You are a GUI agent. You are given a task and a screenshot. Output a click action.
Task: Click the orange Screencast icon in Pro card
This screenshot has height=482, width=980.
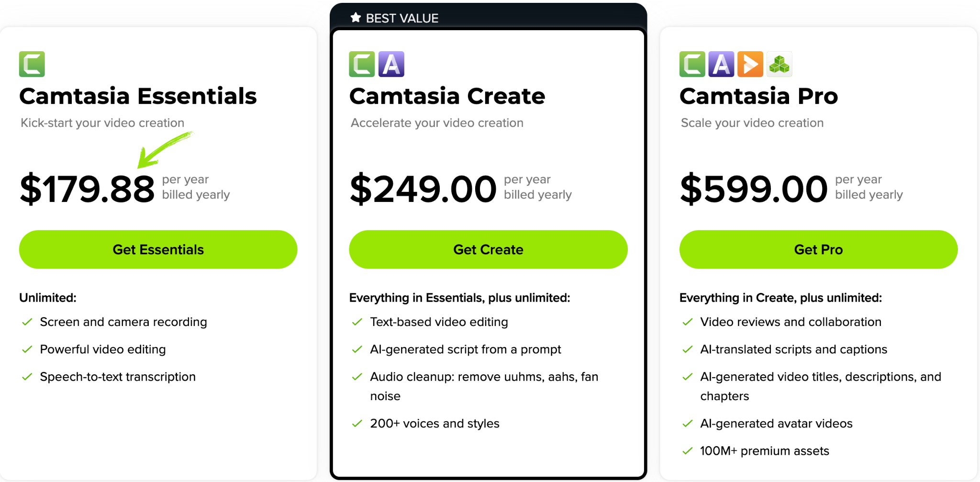click(750, 64)
